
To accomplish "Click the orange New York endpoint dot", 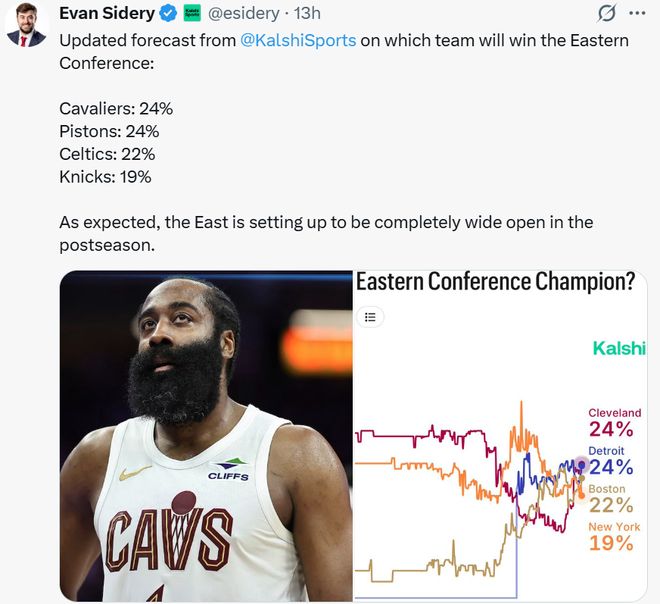I will tap(583, 496).
